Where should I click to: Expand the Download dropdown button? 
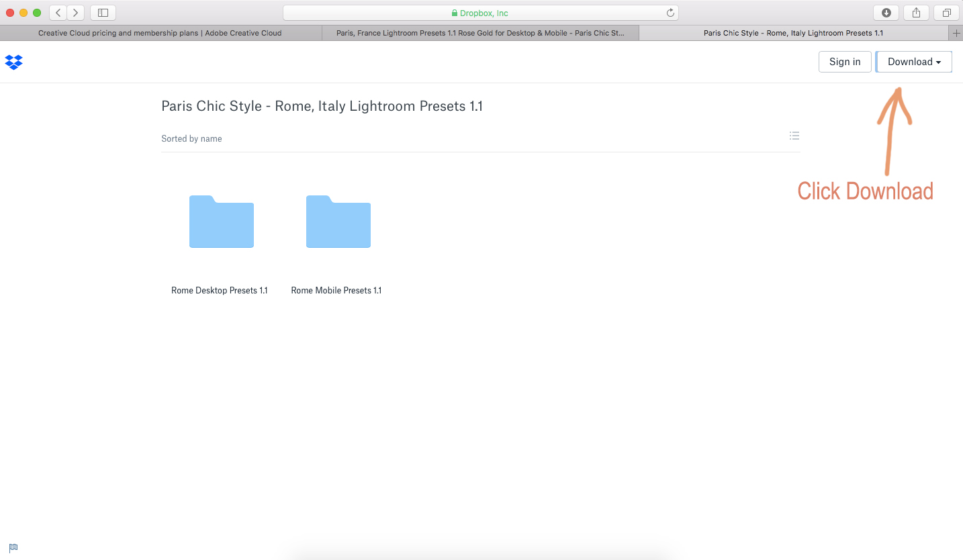click(x=913, y=62)
